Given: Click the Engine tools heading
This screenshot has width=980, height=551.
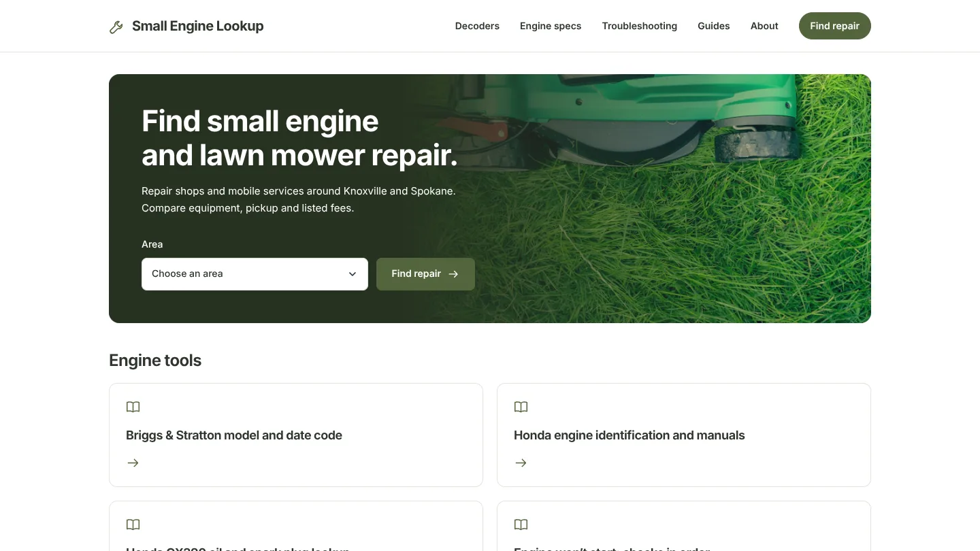Looking at the screenshot, I should 155,361.
